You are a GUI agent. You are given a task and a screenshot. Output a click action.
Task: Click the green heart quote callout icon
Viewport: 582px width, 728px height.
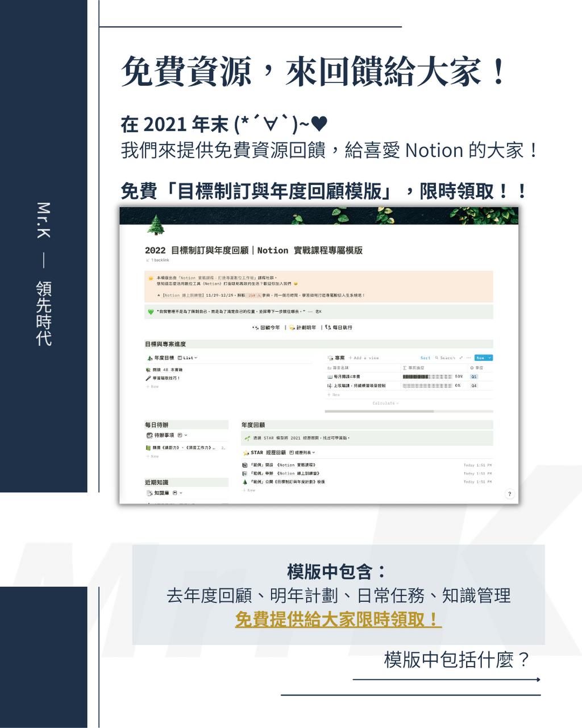(151, 312)
